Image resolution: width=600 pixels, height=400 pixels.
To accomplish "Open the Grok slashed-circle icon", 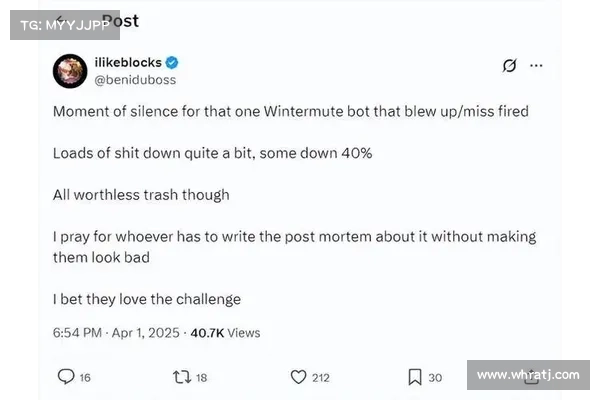I will tap(509, 66).
